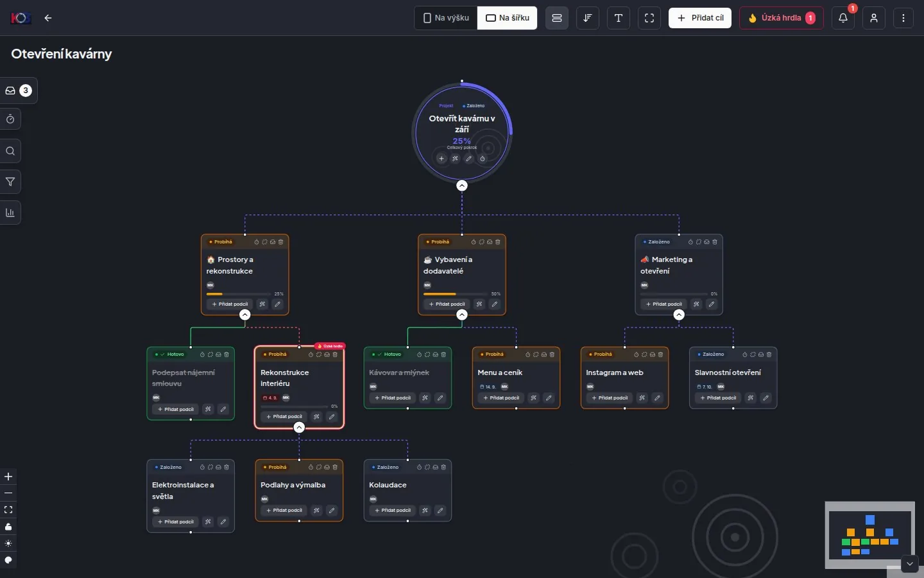Click progress bar of Vybavení a dodavatelé
The width and height of the screenshot is (924, 578).
click(457, 294)
